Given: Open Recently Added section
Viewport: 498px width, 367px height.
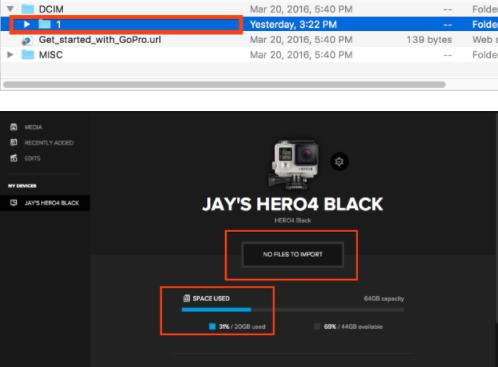Looking at the screenshot, I should 49,143.
